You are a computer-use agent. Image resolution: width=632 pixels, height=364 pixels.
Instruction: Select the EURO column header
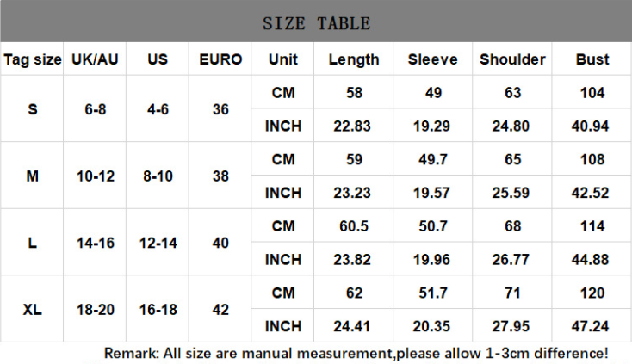(x=220, y=59)
